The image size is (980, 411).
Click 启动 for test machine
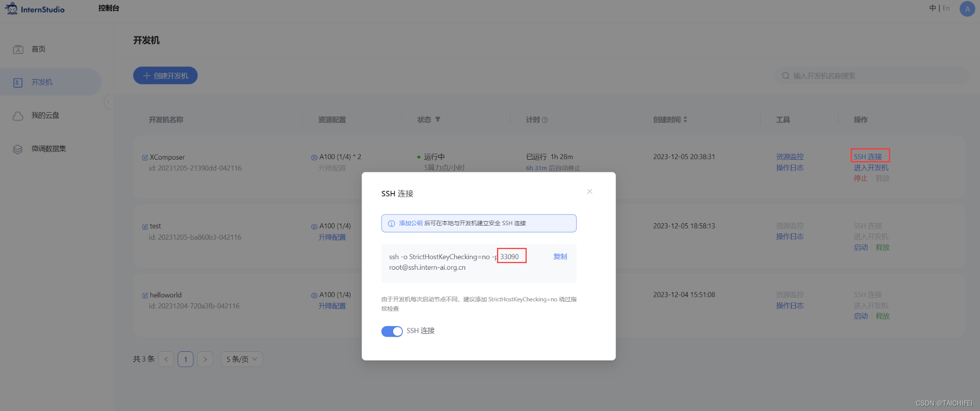[x=861, y=247]
